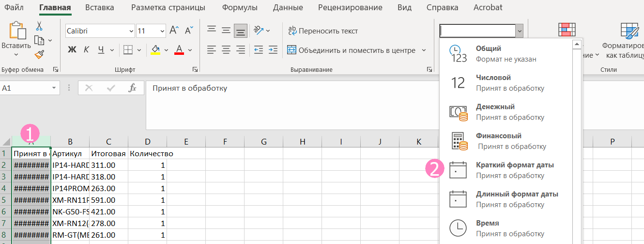644x244 pixels.
Task: Toggle bold Ж formatting
Action: click(72, 49)
